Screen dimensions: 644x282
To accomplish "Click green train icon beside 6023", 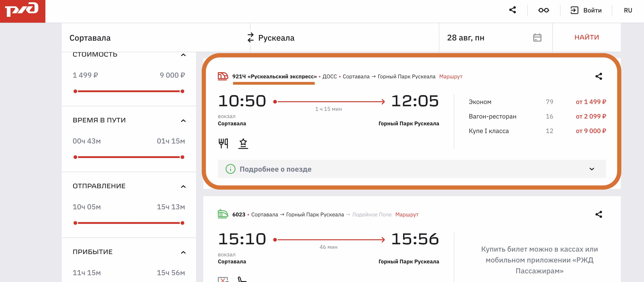I will pyautogui.click(x=223, y=214).
